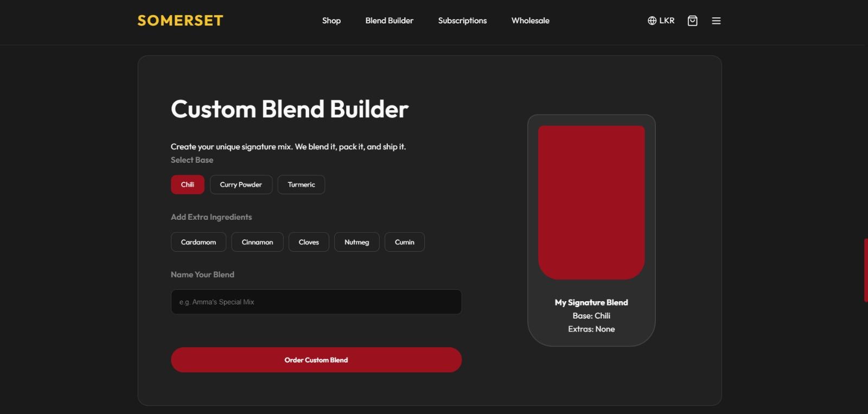
Task: Open the Subscriptions page
Action: click(463, 21)
